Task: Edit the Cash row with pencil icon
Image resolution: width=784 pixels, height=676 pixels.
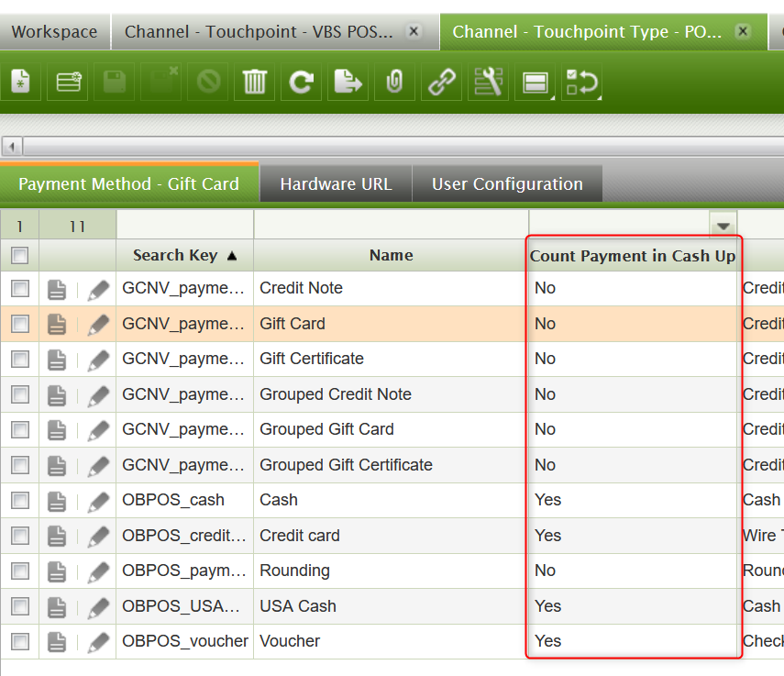Action: pyautogui.click(x=98, y=501)
